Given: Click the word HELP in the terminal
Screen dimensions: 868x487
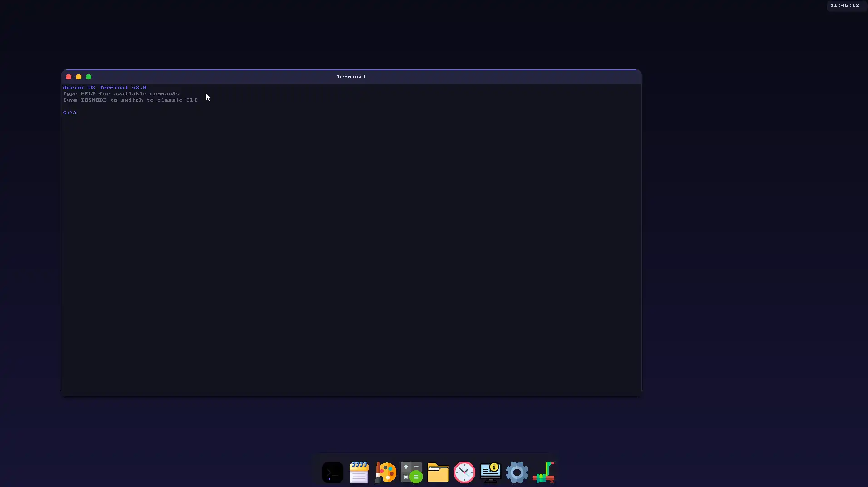Looking at the screenshot, I should (88, 94).
